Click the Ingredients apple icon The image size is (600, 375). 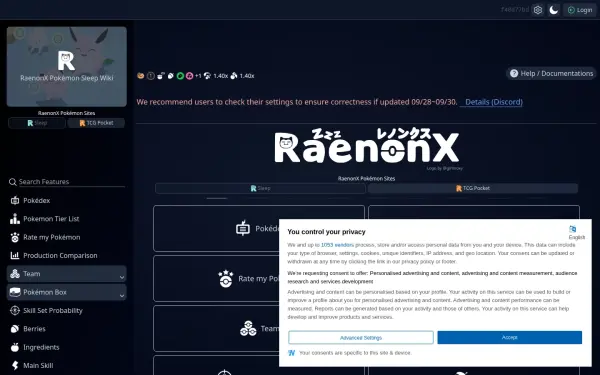tap(15, 347)
